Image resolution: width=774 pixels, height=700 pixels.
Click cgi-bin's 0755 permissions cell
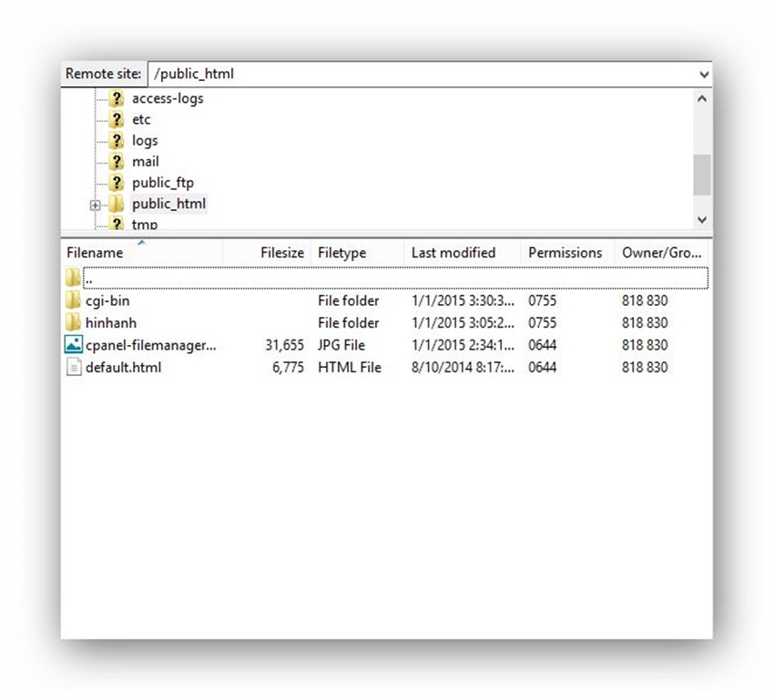pyautogui.click(x=542, y=300)
